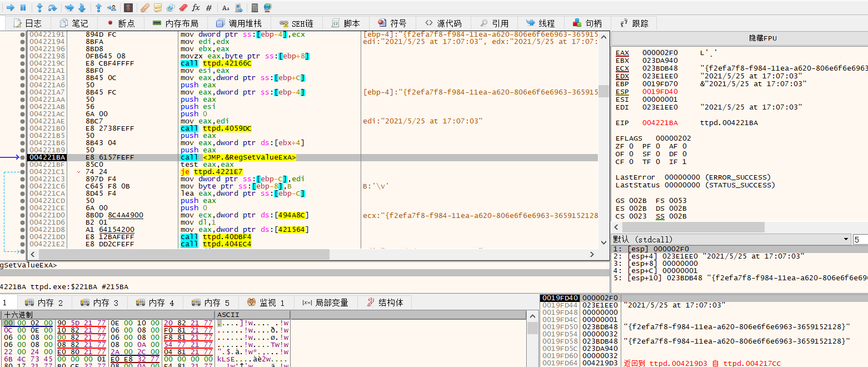This screenshot has height=367, width=868.
Task: Open the Patches bandage icon
Action: (x=145, y=8)
